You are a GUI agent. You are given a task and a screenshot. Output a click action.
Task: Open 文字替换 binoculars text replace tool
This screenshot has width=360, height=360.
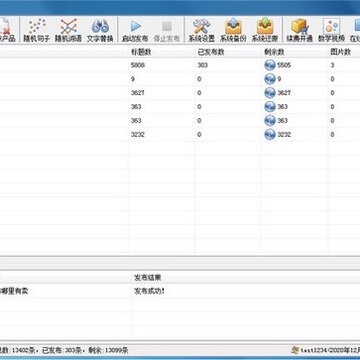[x=100, y=30]
